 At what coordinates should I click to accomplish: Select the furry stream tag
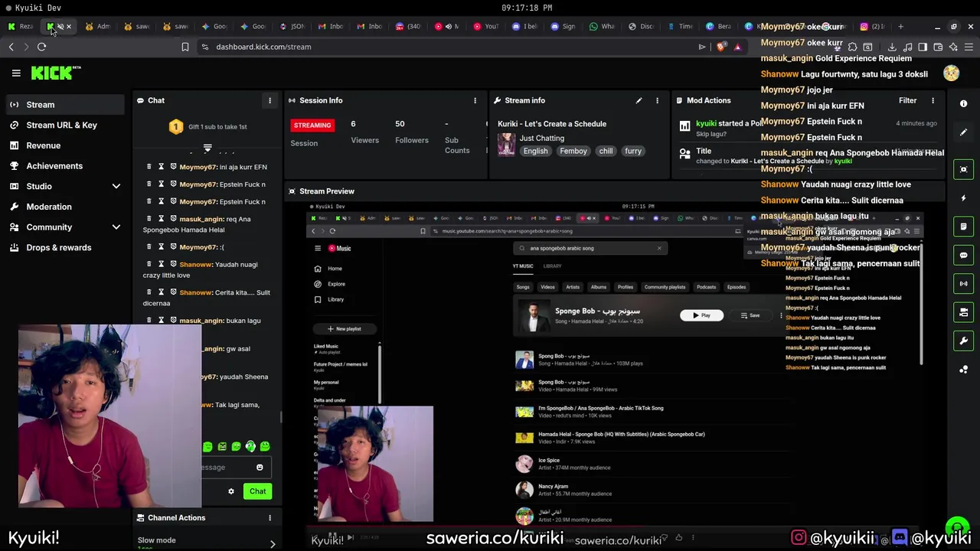coord(633,152)
